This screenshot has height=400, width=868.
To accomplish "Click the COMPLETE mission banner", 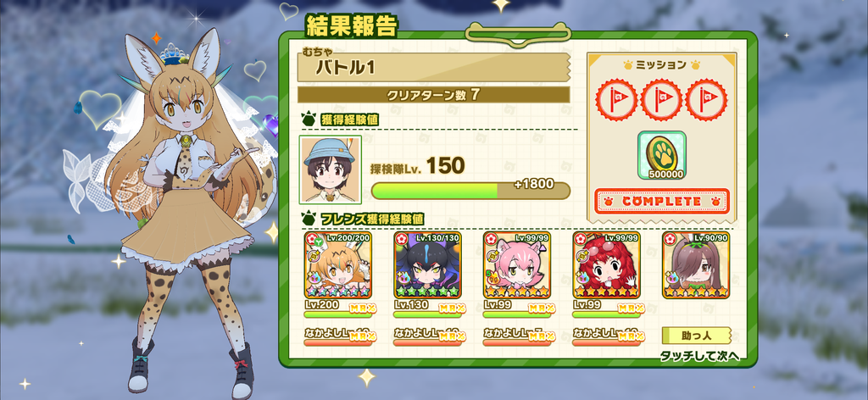I will [662, 202].
